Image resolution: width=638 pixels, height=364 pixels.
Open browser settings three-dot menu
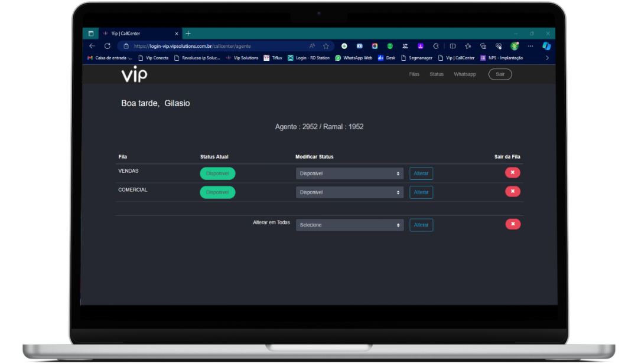coord(530,46)
